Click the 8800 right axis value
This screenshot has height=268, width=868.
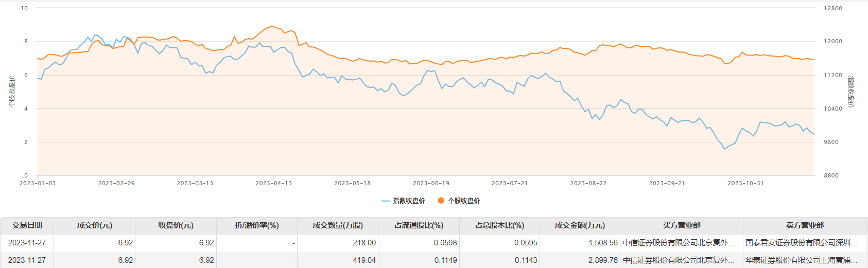(x=831, y=175)
